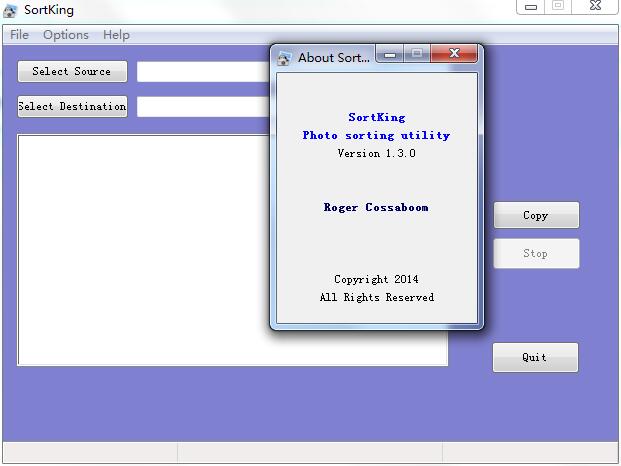Click the disabled Stop button

[x=536, y=253]
